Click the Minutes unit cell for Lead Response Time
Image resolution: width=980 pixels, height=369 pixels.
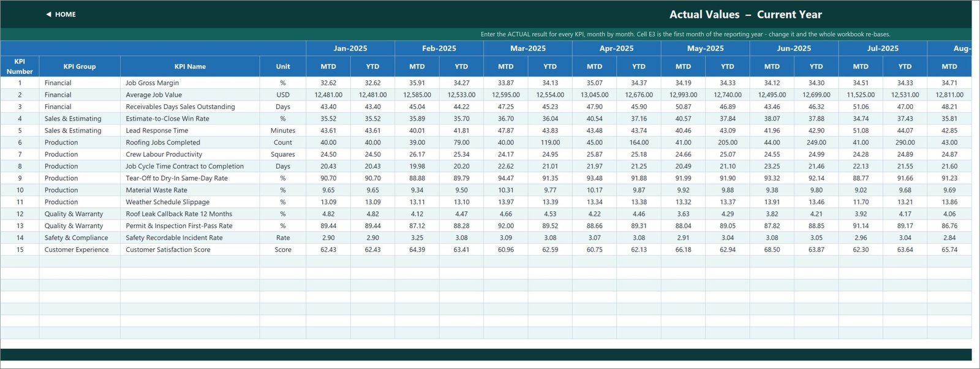coord(283,131)
